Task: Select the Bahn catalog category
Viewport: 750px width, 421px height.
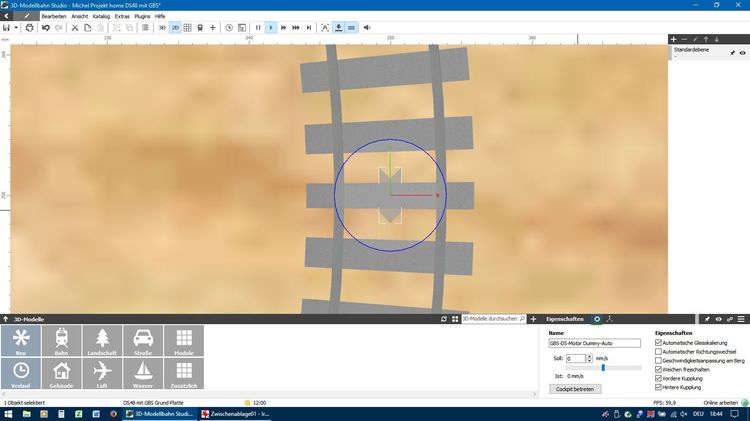Action: click(61, 341)
